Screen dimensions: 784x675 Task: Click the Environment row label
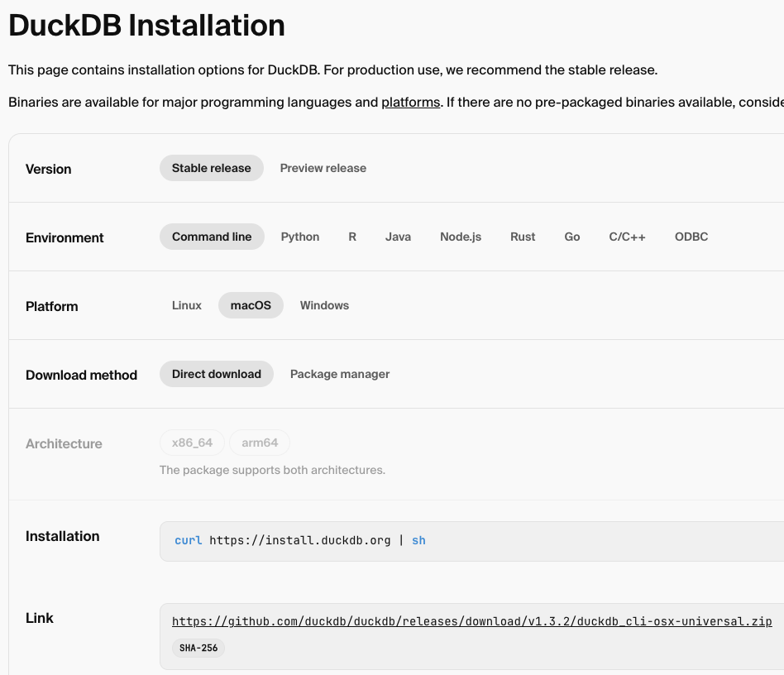(x=65, y=237)
